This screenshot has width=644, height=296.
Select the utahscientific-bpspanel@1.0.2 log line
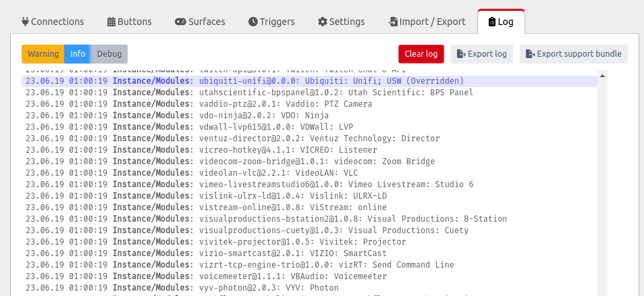309,93
